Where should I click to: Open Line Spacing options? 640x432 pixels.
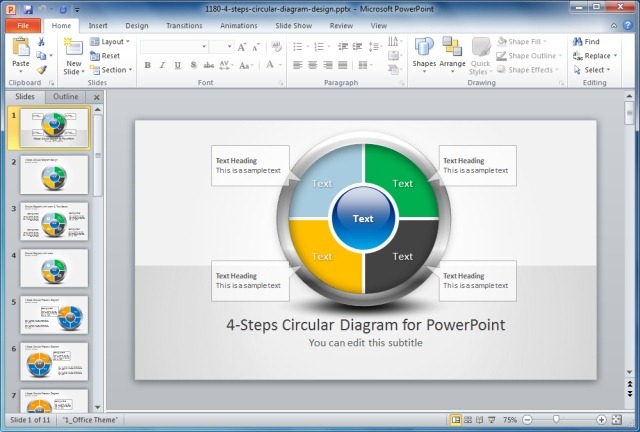click(375, 47)
